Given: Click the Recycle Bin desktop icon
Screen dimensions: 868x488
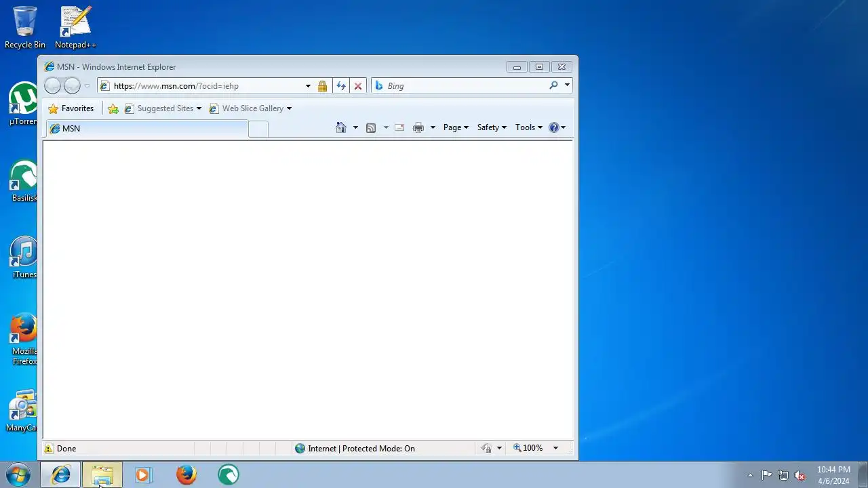Looking at the screenshot, I should point(25,27).
